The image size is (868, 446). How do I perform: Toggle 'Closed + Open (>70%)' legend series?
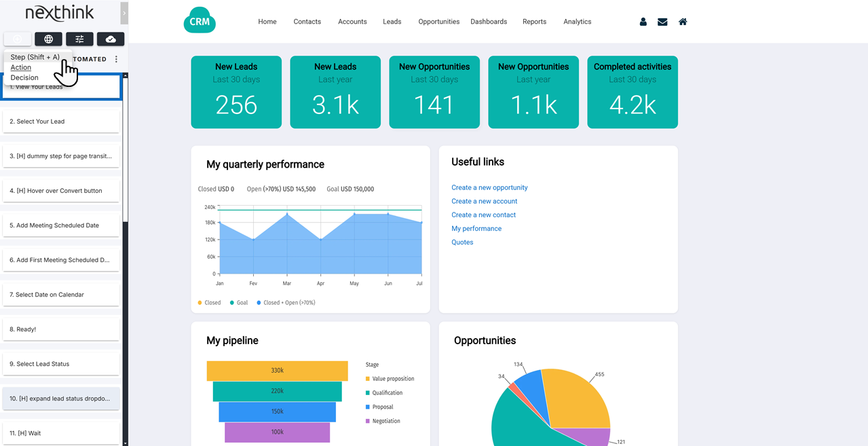[x=286, y=303]
